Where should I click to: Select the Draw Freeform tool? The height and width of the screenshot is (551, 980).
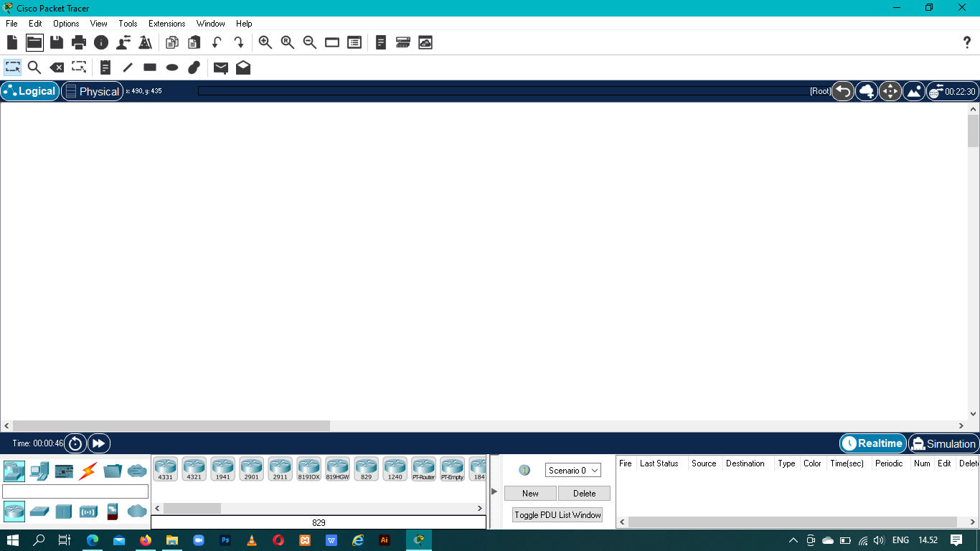click(194, 67)
